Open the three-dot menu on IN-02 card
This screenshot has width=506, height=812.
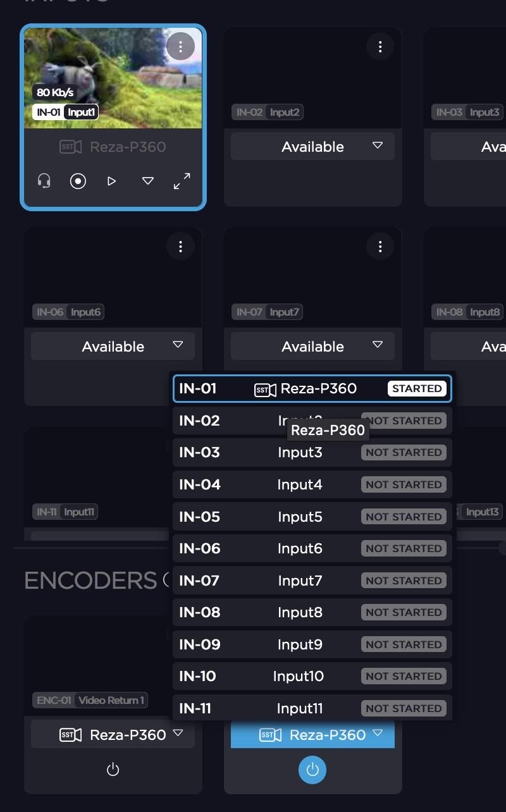tap(380, 46)
